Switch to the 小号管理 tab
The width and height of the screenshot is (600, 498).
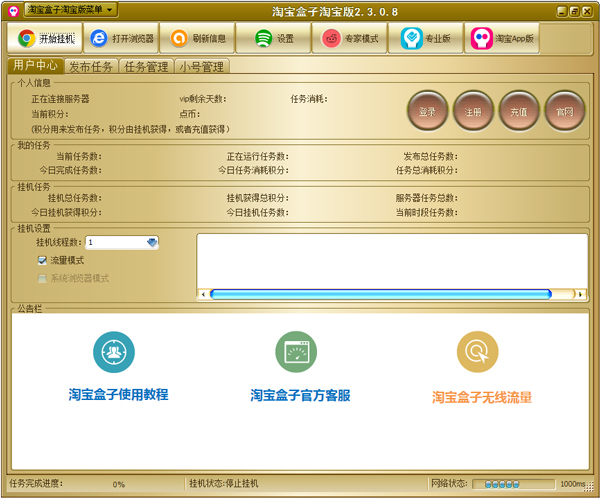[202, 67]
